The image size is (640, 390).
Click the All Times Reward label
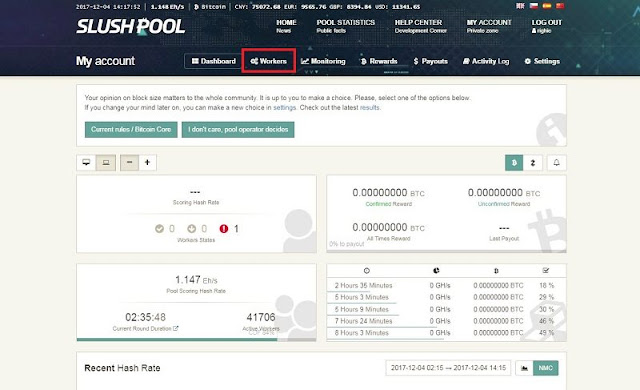389,239
